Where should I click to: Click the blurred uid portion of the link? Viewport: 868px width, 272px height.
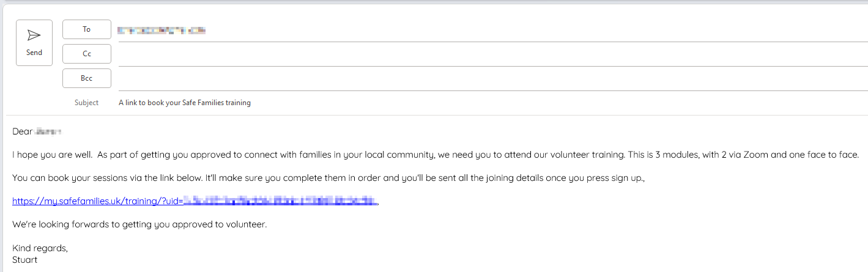tap(280, 200)
